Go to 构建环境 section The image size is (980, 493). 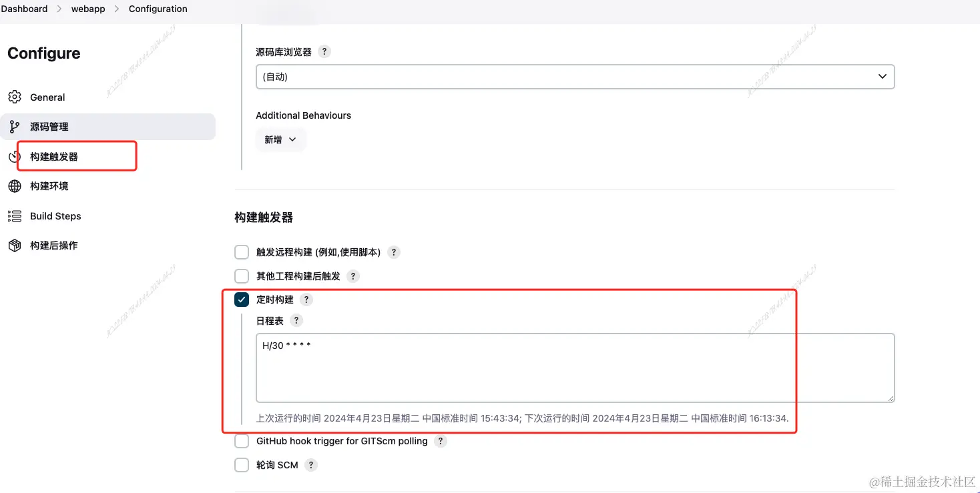coord(107,186)
